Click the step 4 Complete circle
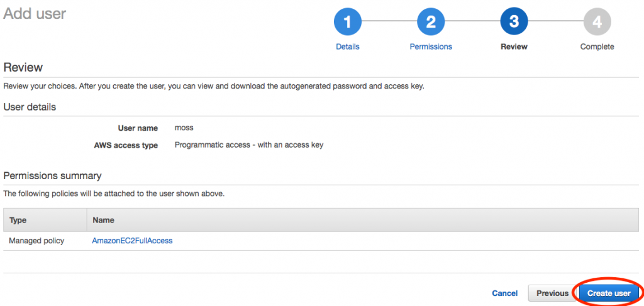This screenshot has height=306, width=644. (x=597, y=22)
